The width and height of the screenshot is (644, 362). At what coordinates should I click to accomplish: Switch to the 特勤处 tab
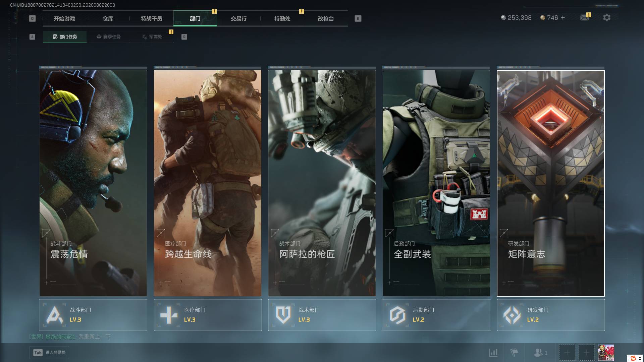click(x=282, y=19)
